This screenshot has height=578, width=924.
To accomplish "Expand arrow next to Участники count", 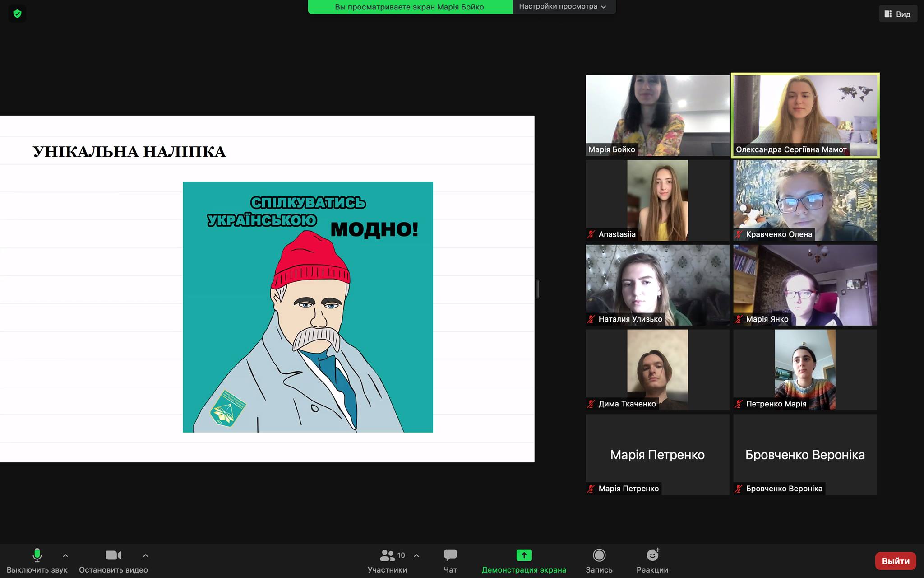I will [x=416, y=555].
